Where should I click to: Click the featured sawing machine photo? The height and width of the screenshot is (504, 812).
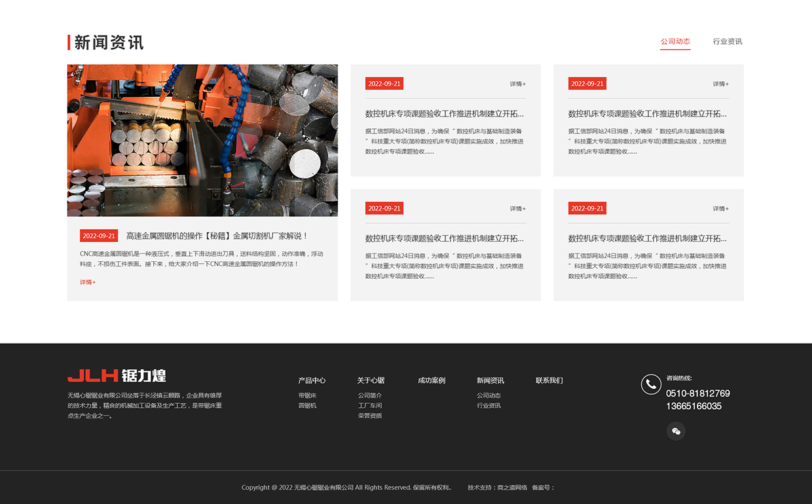click(202, 140)
